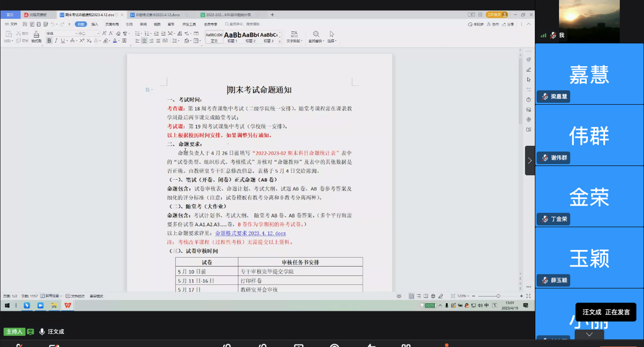Toggle italic formatting
This screenshot has width=644, height=347.
click(x=56, y=41)
